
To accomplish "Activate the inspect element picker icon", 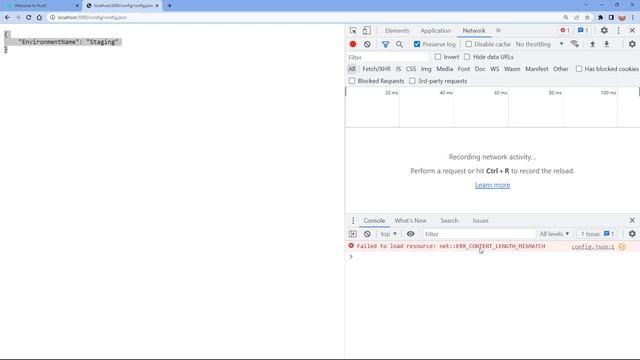I will coord(353,31).
